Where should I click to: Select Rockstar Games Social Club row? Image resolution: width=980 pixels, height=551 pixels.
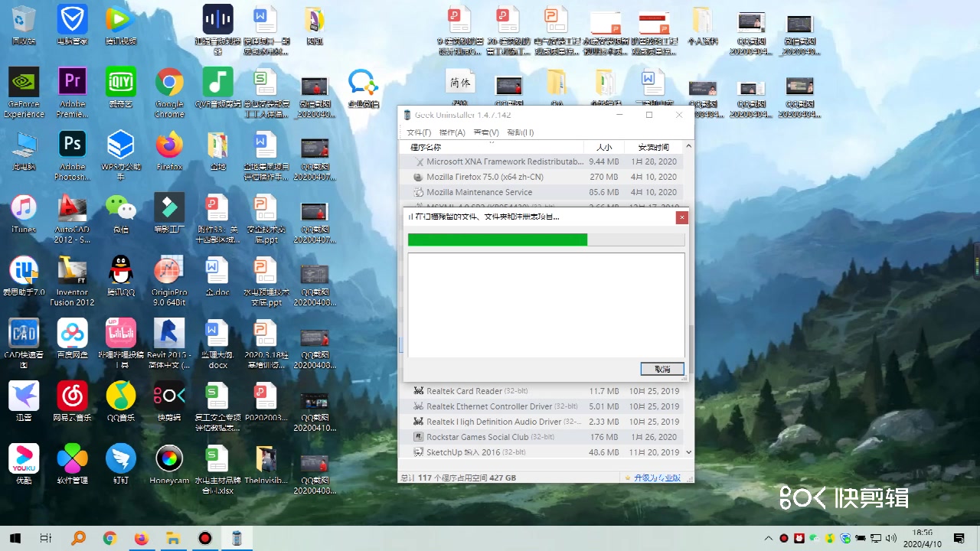pyautogui.click(x=541, y=437)
